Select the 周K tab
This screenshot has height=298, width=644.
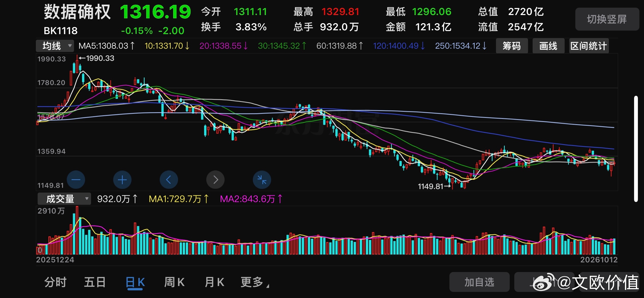click(x=174, y=282)
